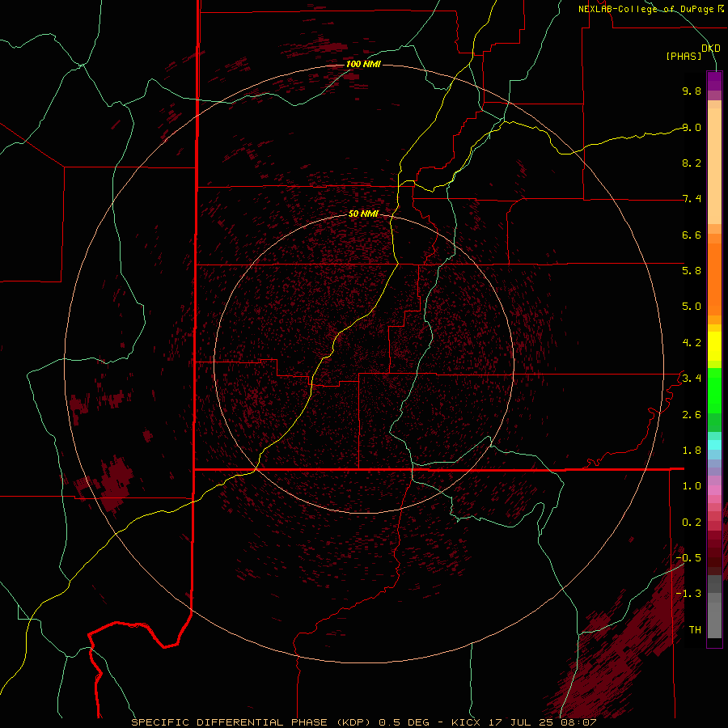Pick the orange segment of the color bar
This screenshot has height=728, width=728.
pos(714,278)
